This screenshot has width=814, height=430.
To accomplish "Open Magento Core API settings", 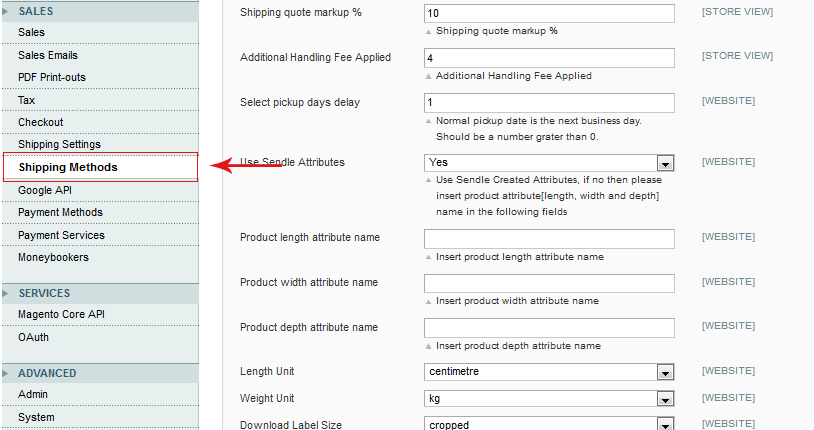I will point(61,314).
